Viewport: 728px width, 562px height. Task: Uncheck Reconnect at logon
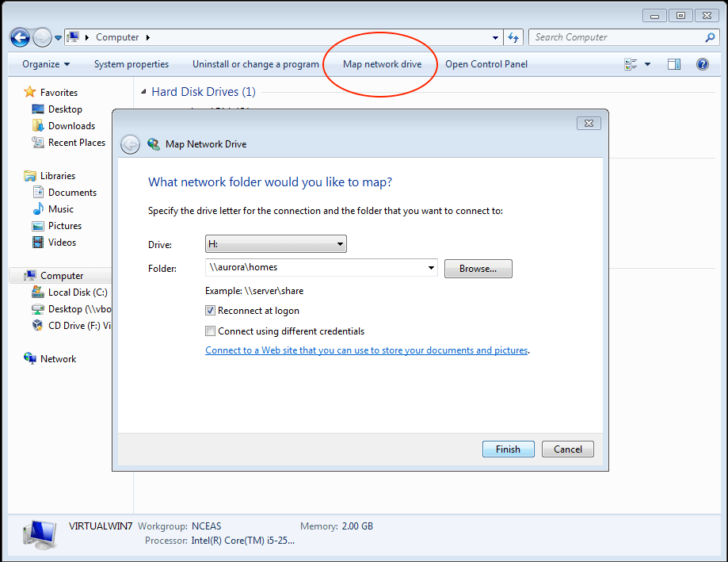pyautogui.click(x=211, y=311)
